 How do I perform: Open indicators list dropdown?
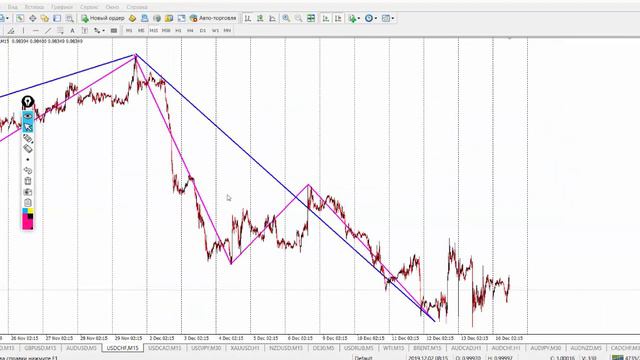pyautogui.click(x=354, y=18)
